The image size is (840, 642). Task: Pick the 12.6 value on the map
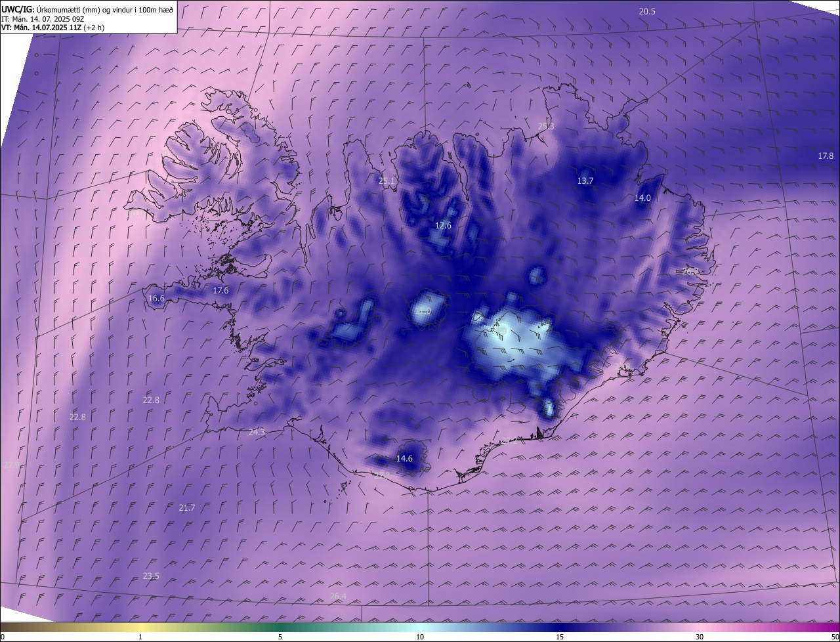443,225
